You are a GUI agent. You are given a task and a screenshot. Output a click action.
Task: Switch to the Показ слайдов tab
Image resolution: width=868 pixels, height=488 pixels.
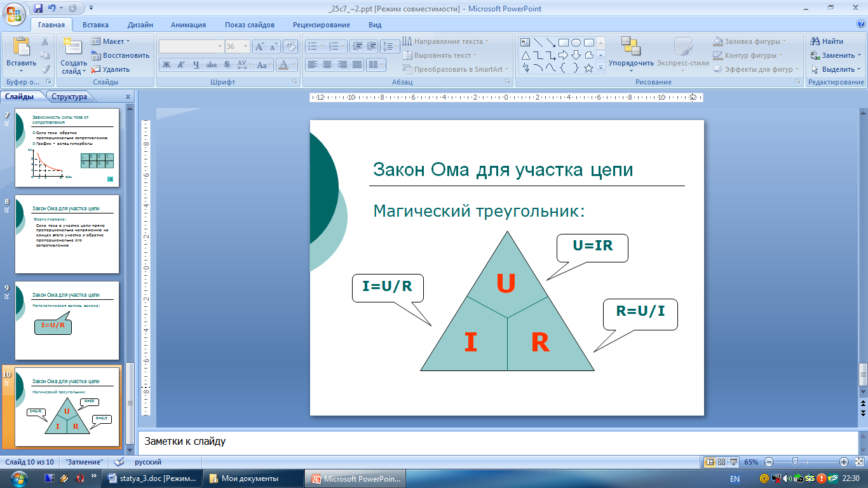(x=250, y=25)
